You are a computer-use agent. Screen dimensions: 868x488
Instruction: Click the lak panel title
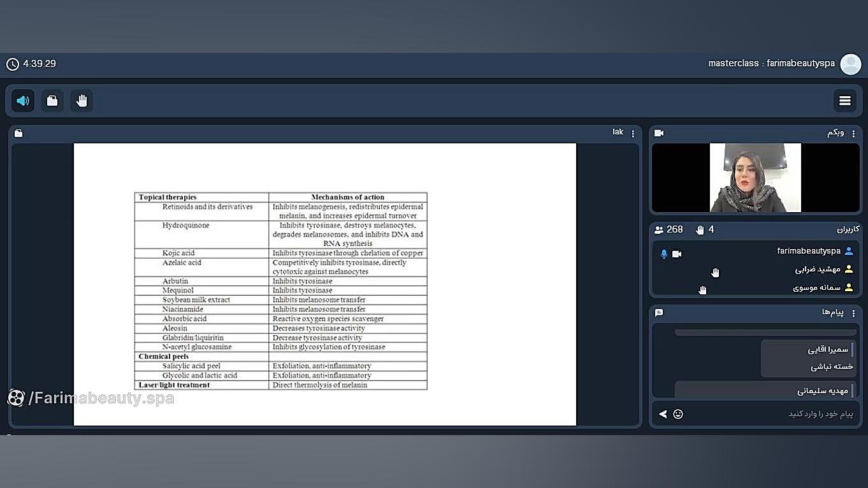tap(618, 132)
